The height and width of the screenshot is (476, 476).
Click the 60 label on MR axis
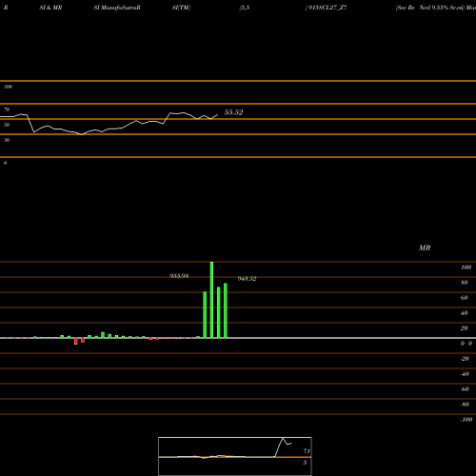click(x=465, y=298)
